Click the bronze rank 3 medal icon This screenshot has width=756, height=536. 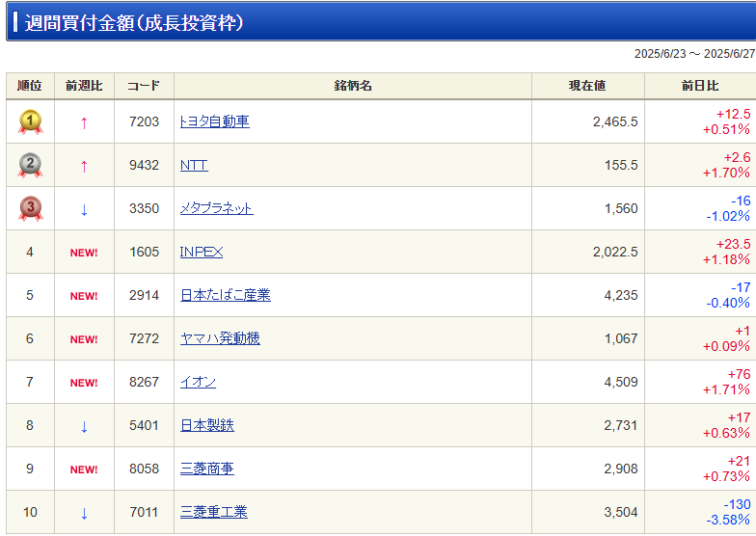coord(30,208)
